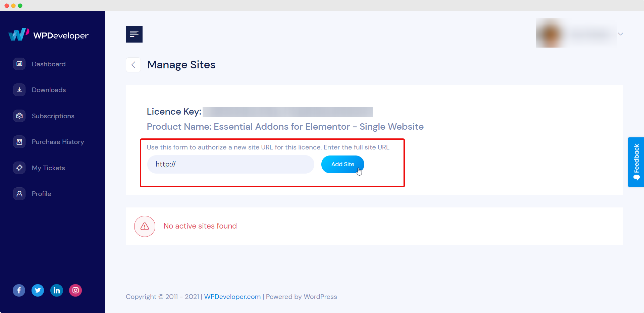Visit the Facebook social icon
The height and width of the screenshot is (313, 644).
click(19, 290)
